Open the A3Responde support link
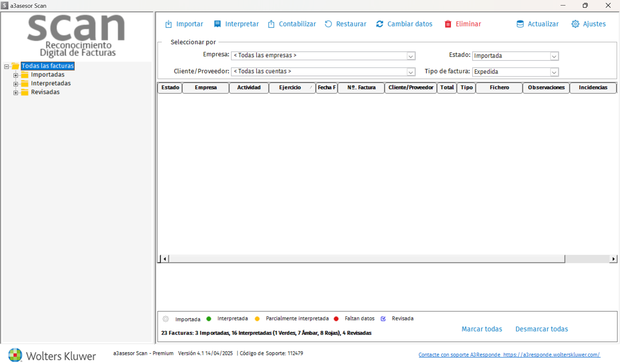 pyautogui.click(x=509, y=355)
